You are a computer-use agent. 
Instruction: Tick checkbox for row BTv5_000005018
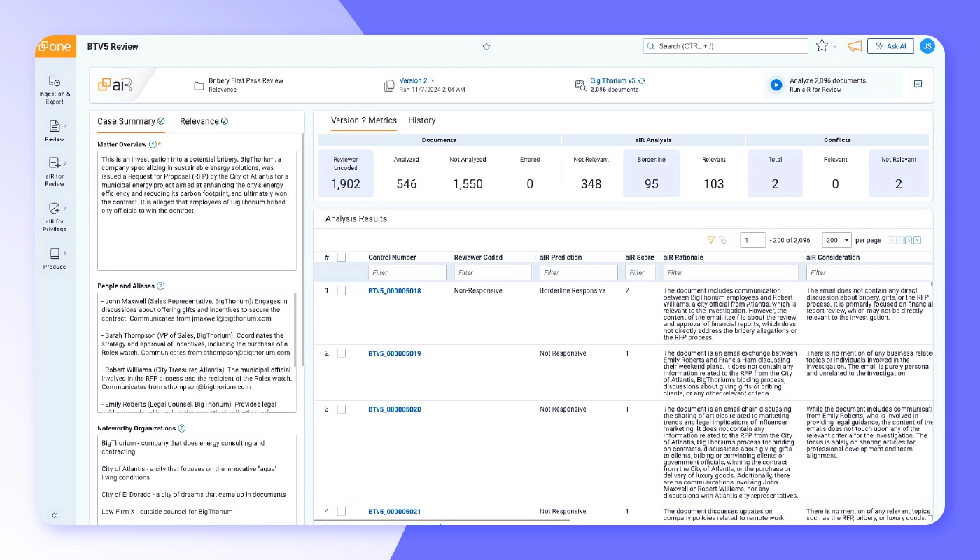pyautogui.click(x=342, y=290)
